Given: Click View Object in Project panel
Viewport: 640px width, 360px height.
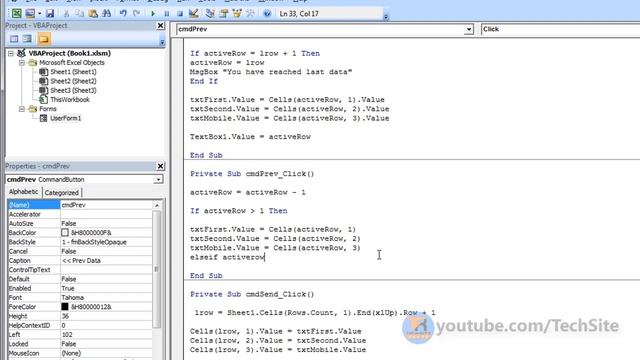Looking at the screenshot, I should pyautogui.click(x=27, y=39).
